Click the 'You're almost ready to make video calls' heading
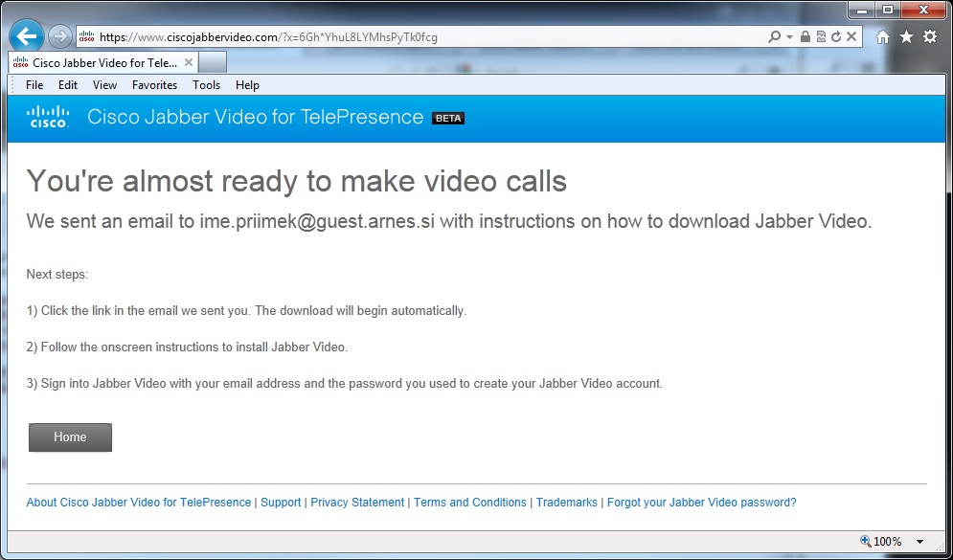 pyautogui.click(x=297, y=181)
